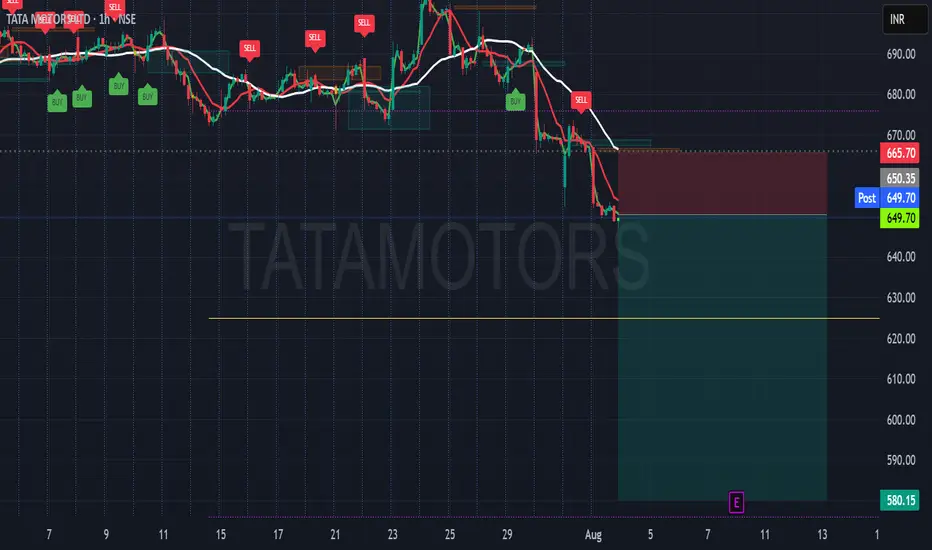Viewport: 932px width, 550px height.
Task: Click the 29 date label on time axis
Action: 507,535
